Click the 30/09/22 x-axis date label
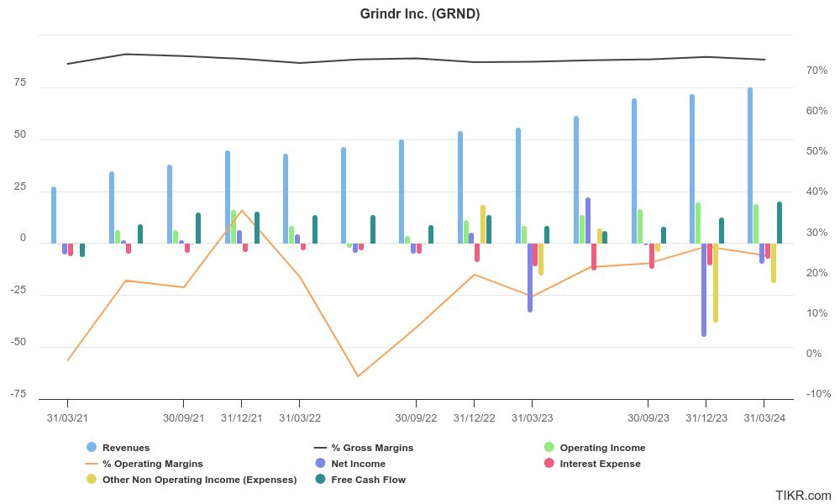The width and height of the screenshot is (840, 504). (416, 418)
